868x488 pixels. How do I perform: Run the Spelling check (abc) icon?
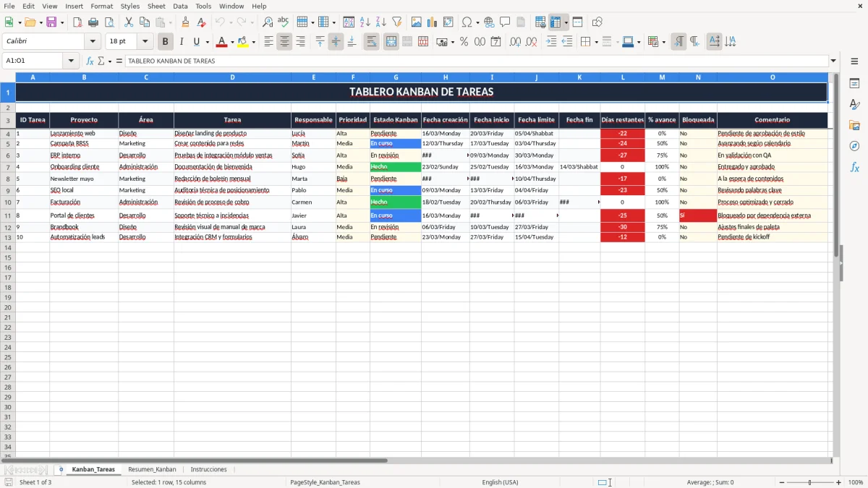(x=284, y=22)
